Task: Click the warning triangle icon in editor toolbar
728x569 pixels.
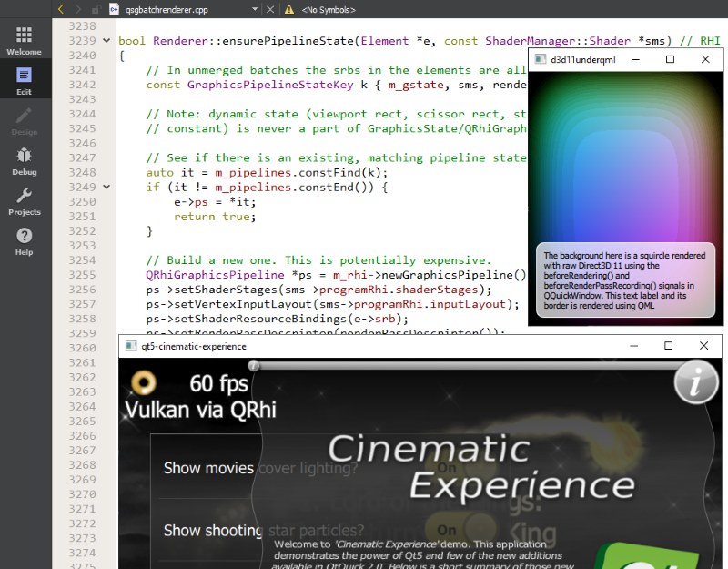Action: coord(288,9)
